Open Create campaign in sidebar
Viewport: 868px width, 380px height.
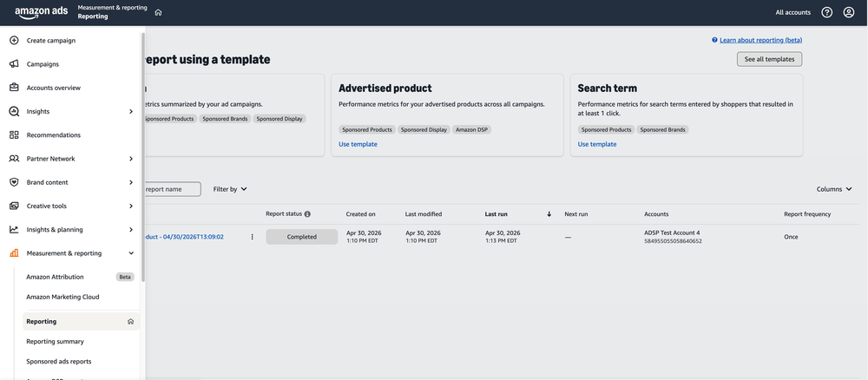51,41
